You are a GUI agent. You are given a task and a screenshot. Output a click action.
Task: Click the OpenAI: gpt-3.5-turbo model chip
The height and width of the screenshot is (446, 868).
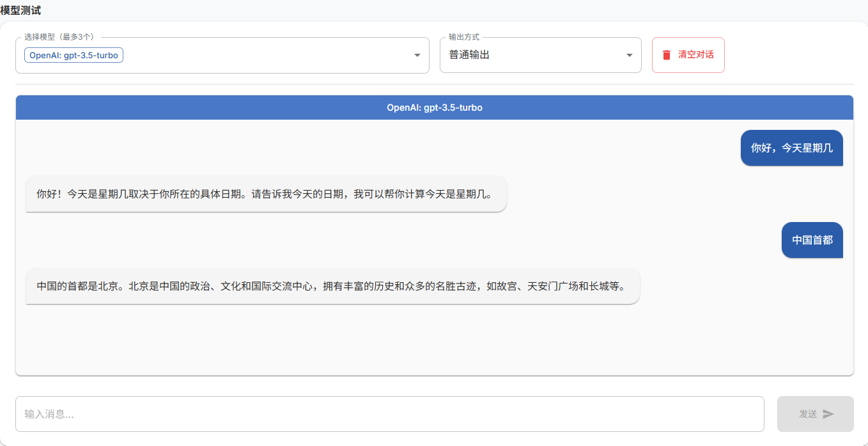74,55
